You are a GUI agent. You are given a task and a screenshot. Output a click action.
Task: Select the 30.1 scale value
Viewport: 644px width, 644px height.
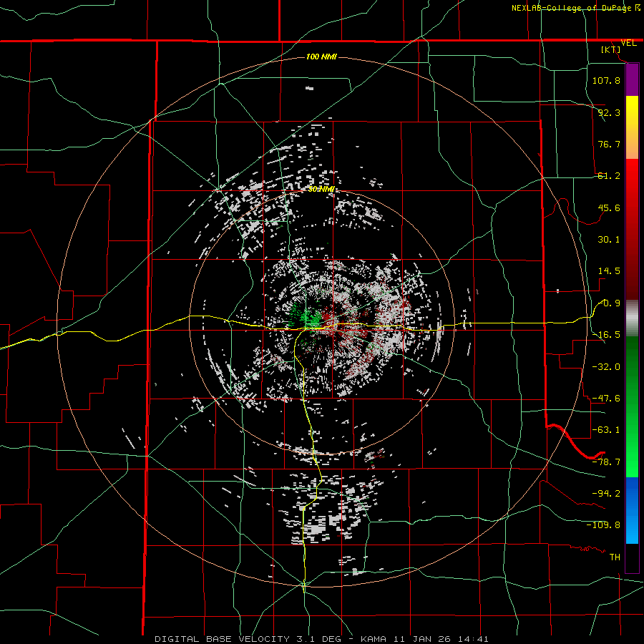pyautogui.click(x=609, y=240)
